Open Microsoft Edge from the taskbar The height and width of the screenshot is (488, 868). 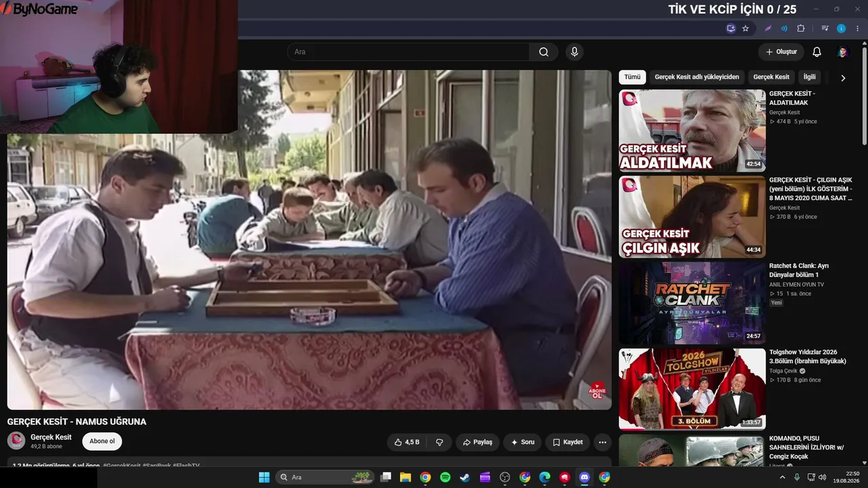point(545,477)
